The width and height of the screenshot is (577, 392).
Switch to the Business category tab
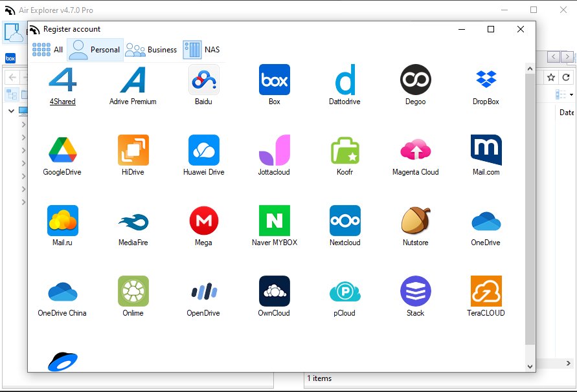(151, 50)
